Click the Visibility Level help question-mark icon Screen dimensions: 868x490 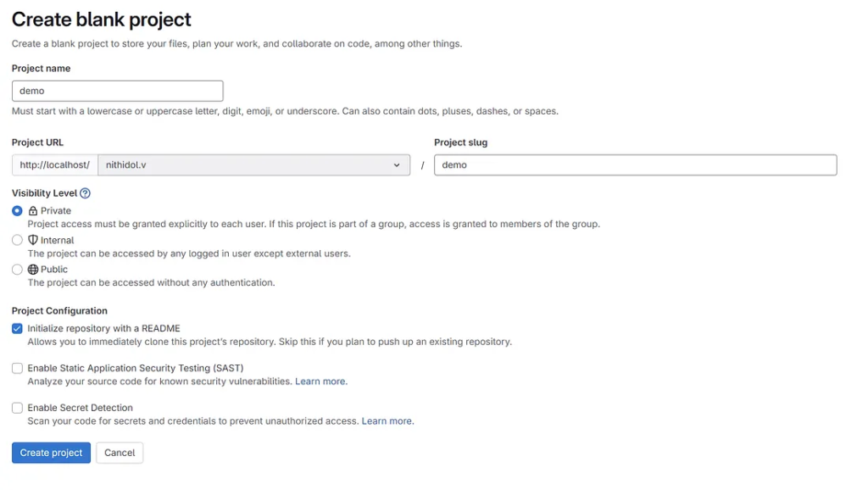point(85,193)
